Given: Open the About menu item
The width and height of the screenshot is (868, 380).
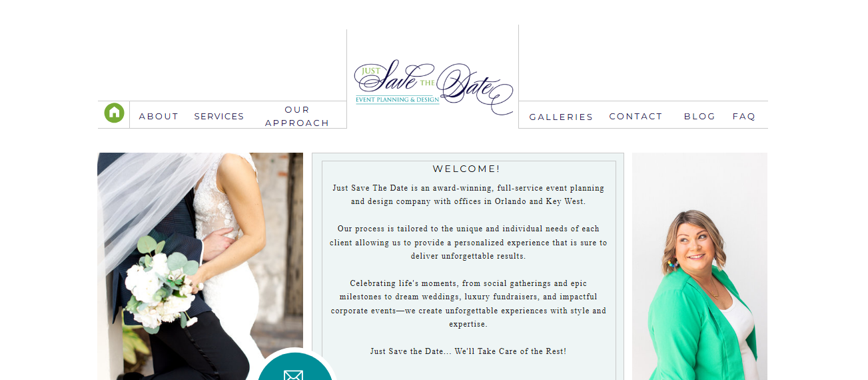Looking at the screenshot, I should (x=159, y=116).
